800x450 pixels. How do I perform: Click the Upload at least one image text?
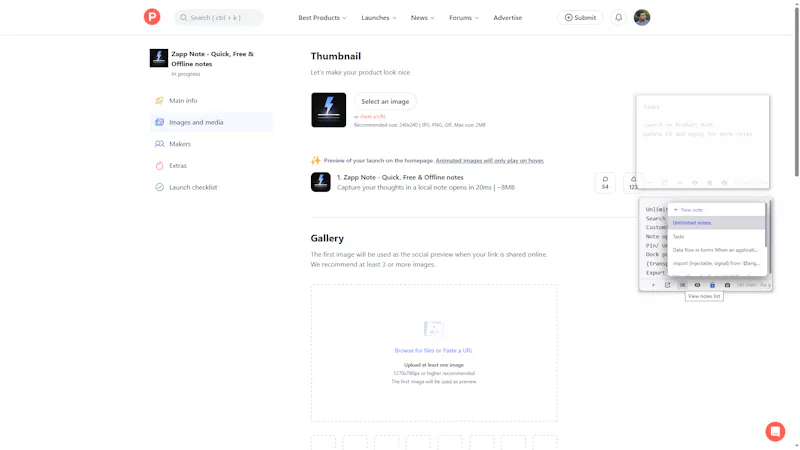click(434, 365)
